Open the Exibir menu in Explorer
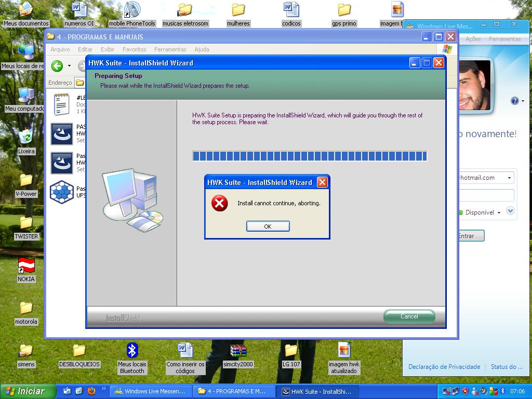532x399 pixels. tap(108, 49)
